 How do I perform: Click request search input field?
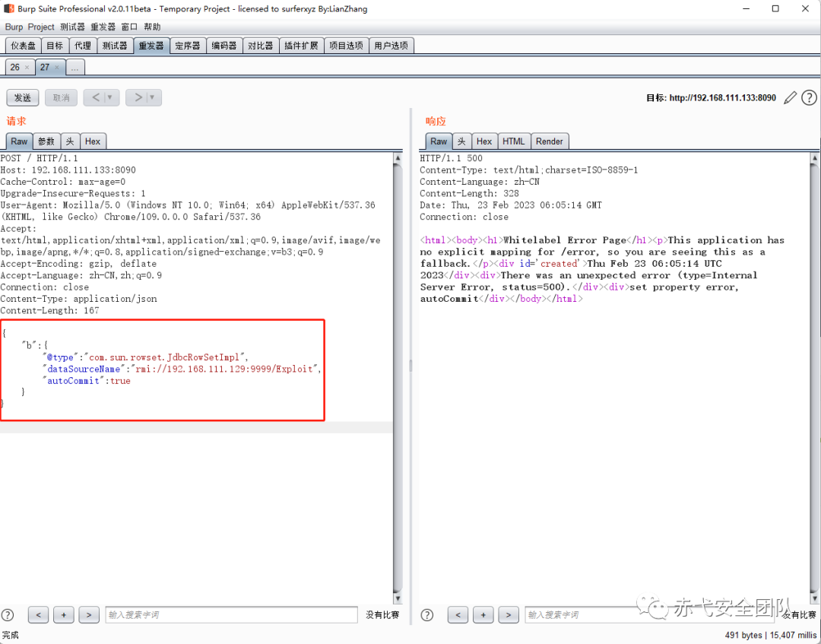pos(231,614)
